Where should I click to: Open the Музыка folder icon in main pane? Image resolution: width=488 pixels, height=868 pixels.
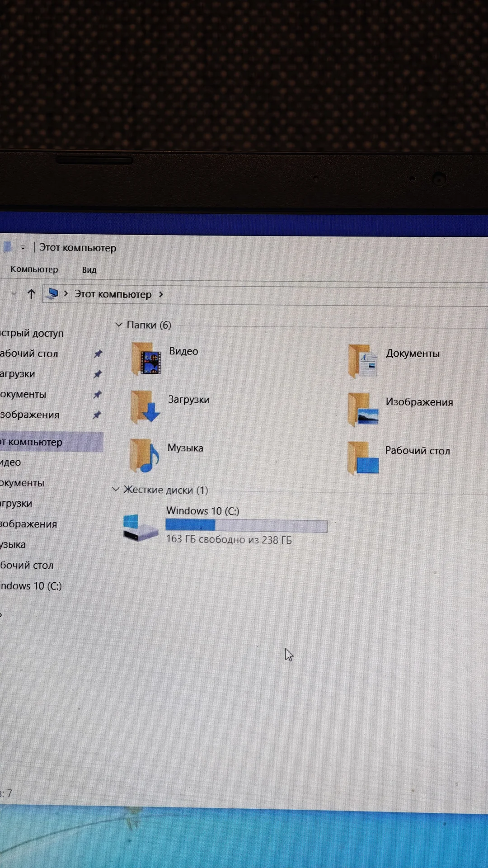click(144, 456)
